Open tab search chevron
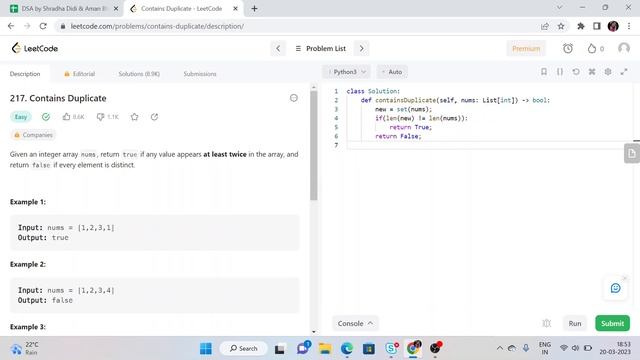This screenshot has height=360, width=640. click(560, 7)
